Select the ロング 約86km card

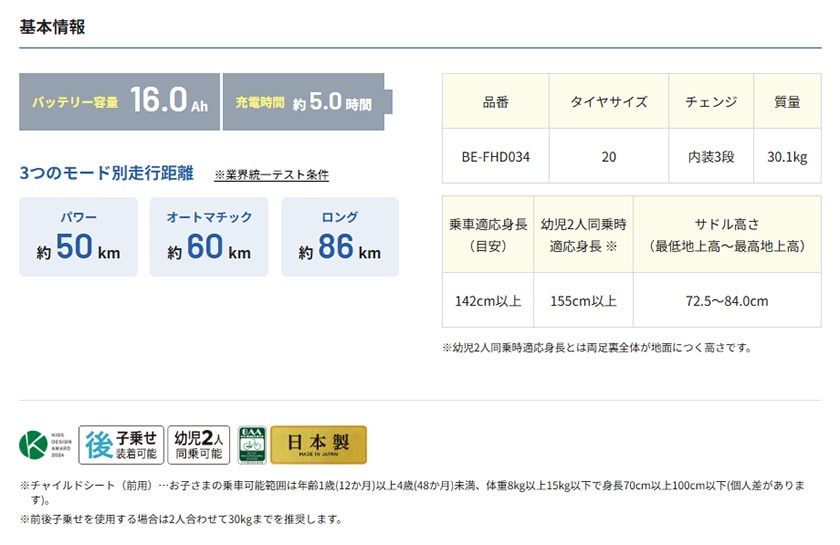(340, 237)
